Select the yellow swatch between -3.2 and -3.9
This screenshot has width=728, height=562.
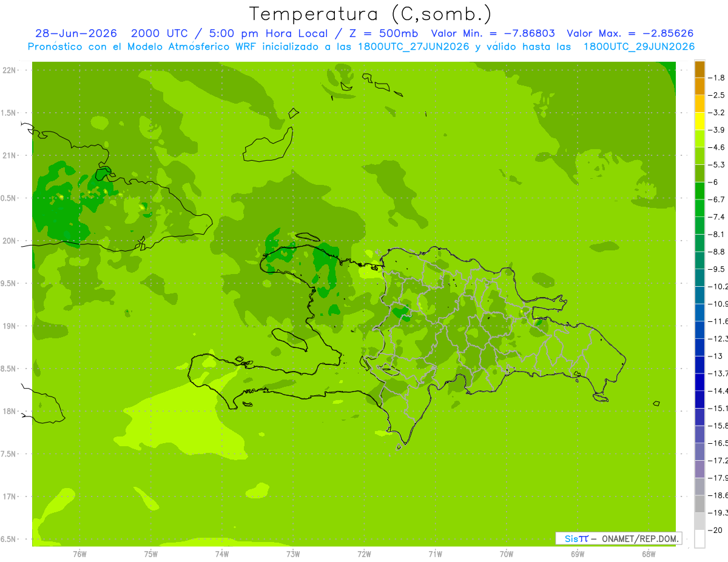[699, 121]
